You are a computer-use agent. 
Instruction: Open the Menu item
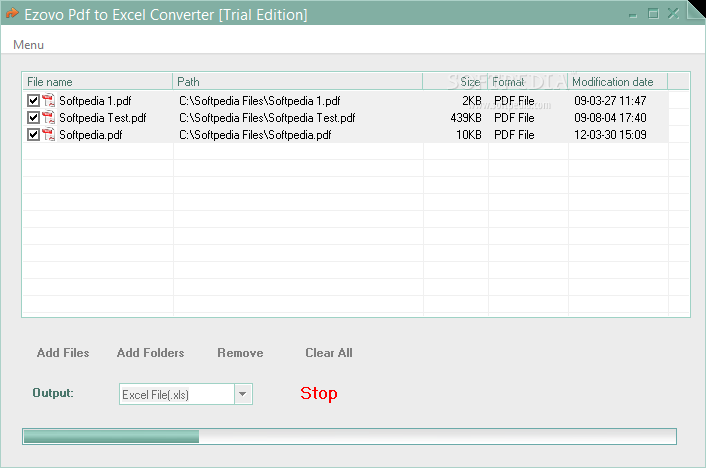click(28, 45)
